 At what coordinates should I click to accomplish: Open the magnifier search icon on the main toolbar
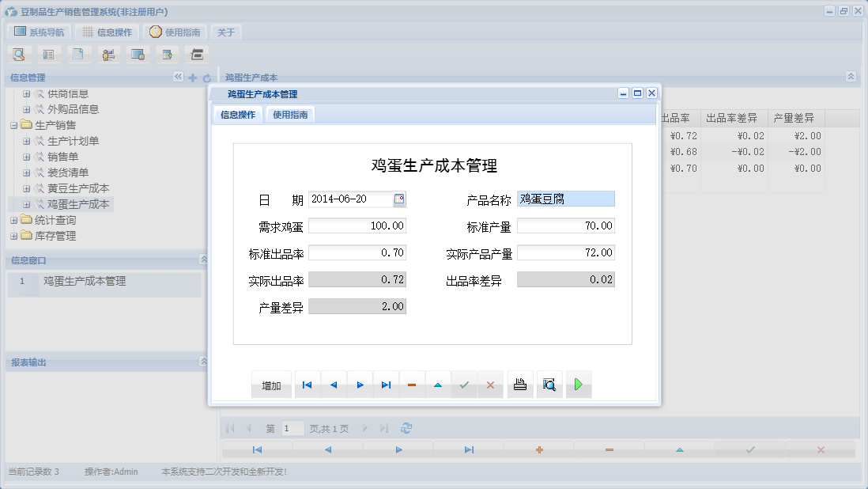(19, 54)
